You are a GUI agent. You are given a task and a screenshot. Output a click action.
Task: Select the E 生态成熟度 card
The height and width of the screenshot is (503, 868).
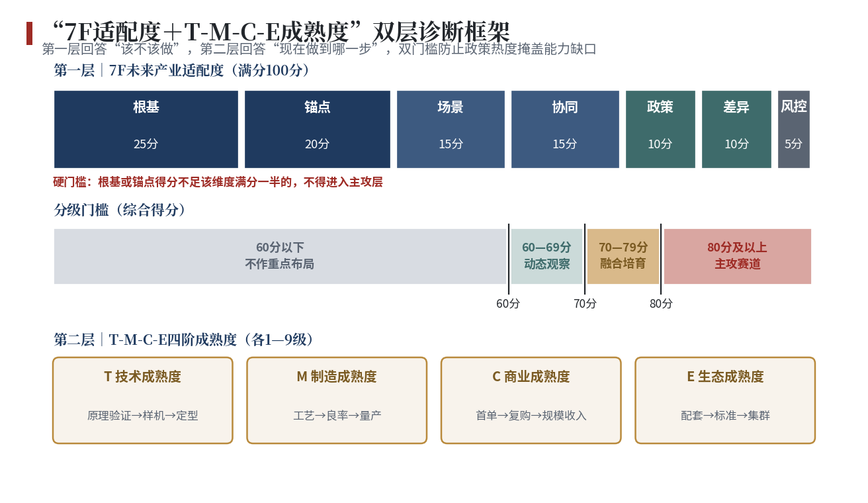click(725, 400)
